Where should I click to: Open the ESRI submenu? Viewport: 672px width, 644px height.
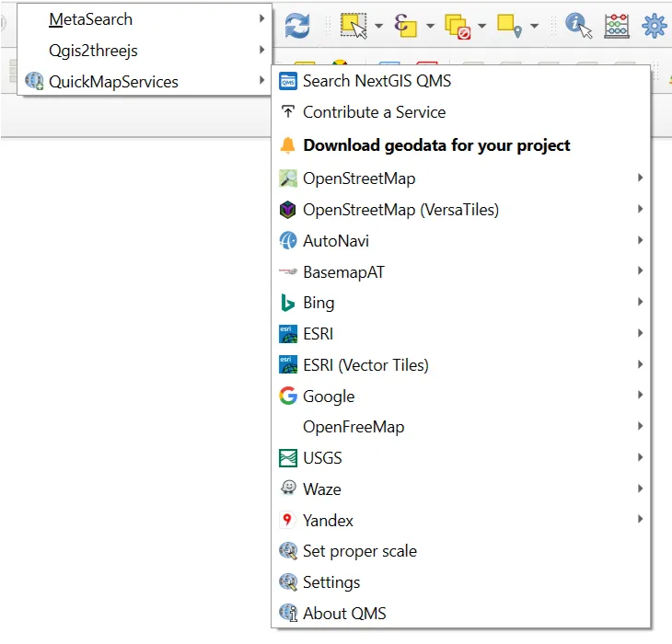(461, 334)
